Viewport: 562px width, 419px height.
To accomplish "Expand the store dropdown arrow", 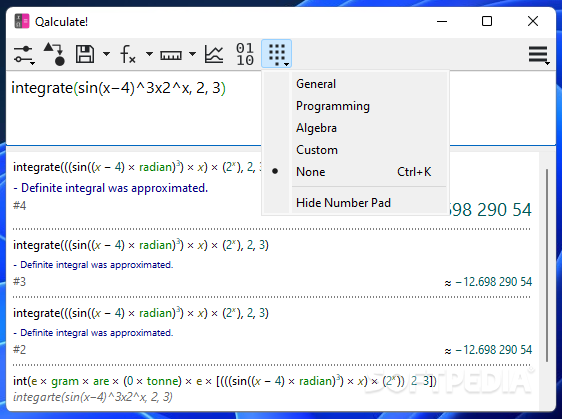I will pyautogui.click(x=106, y=54).
